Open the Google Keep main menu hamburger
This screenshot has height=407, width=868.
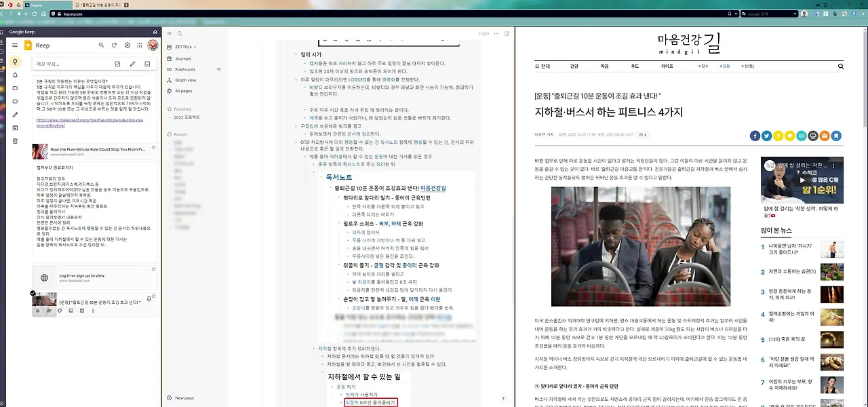[15, 45]
